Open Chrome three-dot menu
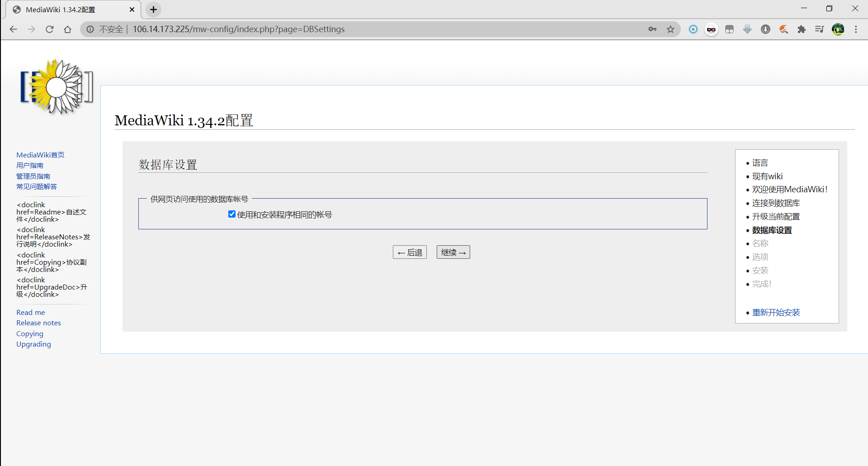 pyautogui.click(x=856, y=29)
